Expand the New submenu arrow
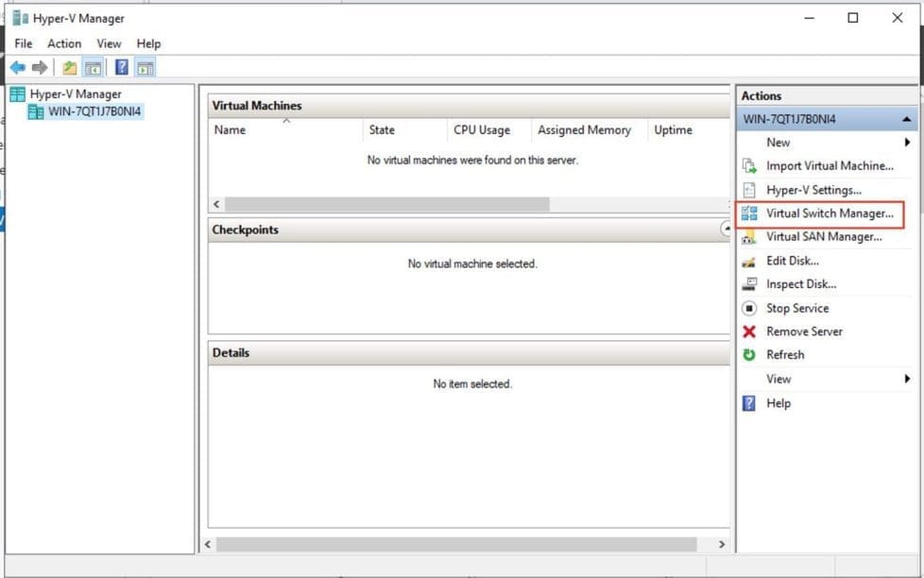 tap(907, 143)
